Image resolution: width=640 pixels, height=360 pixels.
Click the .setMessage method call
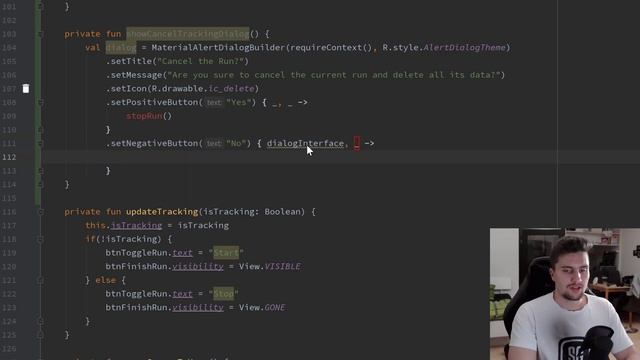(x=134, y=75)
